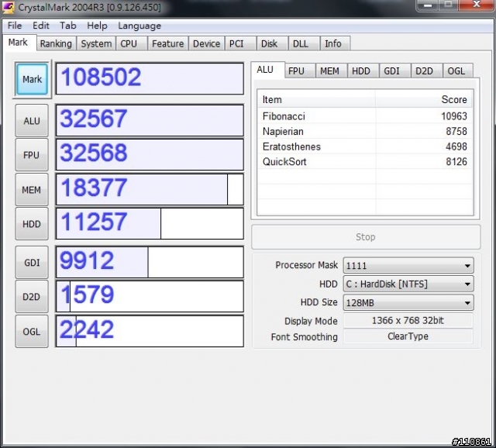This screenshot has height=448, width=496.
Task: Switch to the Feature tab
Action: (167, 43)
